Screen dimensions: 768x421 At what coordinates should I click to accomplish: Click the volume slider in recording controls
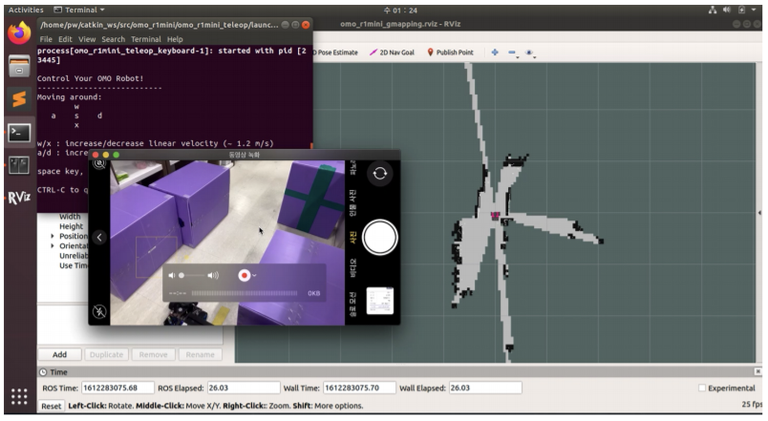coord(192,276)
